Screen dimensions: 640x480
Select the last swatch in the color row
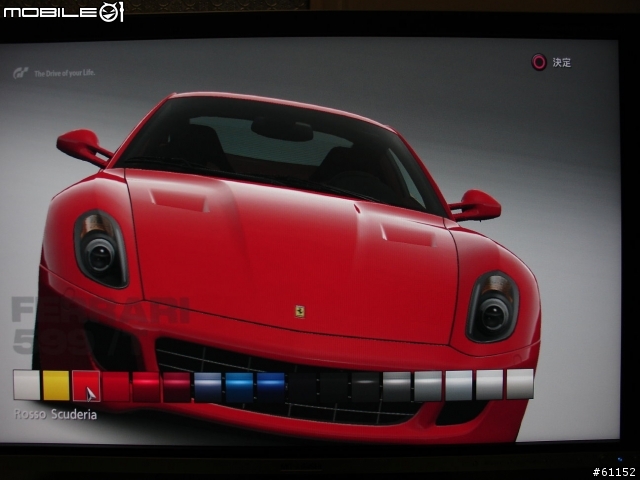(x=520, y=384)
